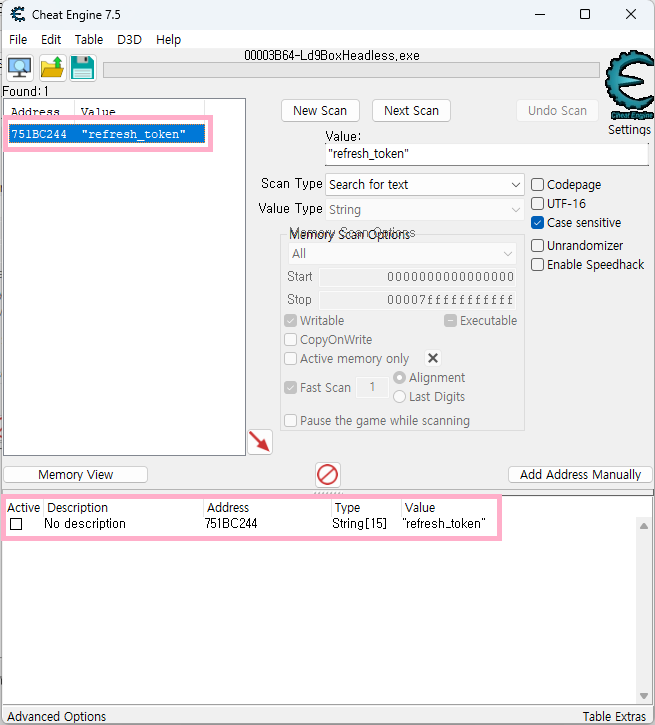The width and height of the screenshot is (655, 725).
Task: Check Active memory only option
Action: click(290, 358)
